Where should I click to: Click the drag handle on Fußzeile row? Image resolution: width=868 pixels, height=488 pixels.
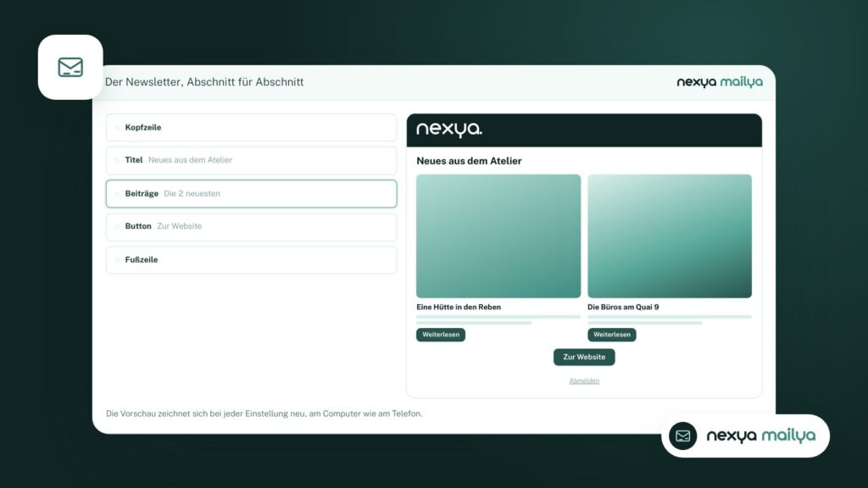(117, 260)
